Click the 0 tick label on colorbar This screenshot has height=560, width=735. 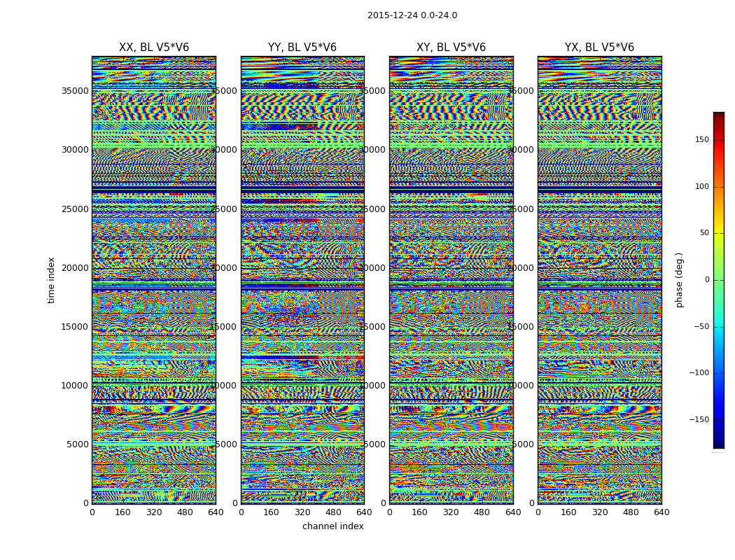pyautogui.click(x=707, y=280)
